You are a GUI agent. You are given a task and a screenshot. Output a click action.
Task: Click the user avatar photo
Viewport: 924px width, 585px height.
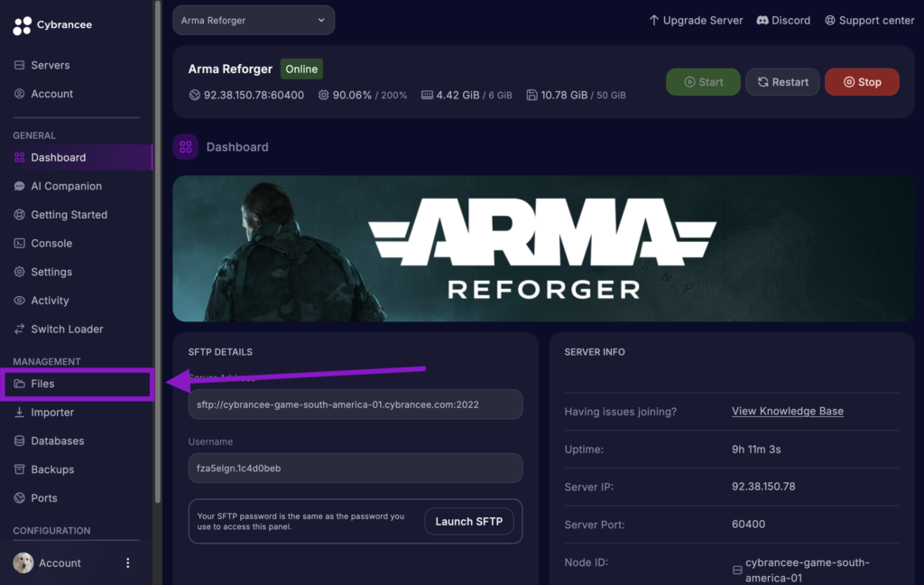[23, 563]
